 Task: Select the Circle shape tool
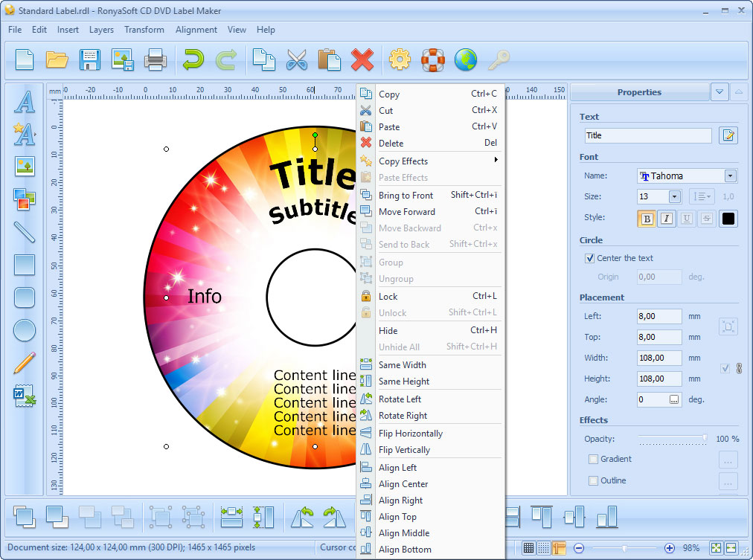click(x=25, y=330)
